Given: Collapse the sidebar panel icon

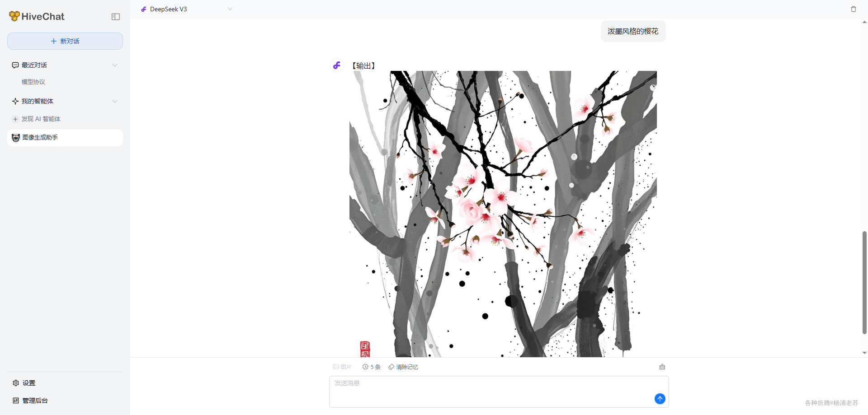Looking at the screenshot, I should click(x=116, y=17).
